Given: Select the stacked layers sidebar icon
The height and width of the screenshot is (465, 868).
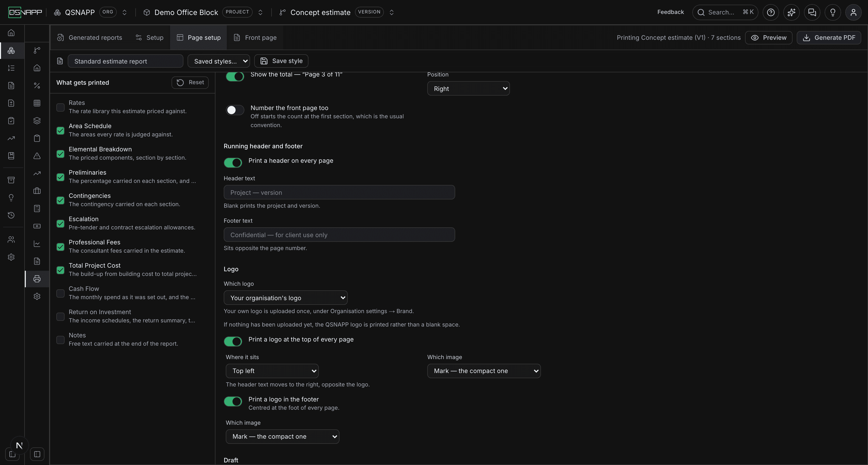Looking at the screenshot, I should (x=37, y=121).
